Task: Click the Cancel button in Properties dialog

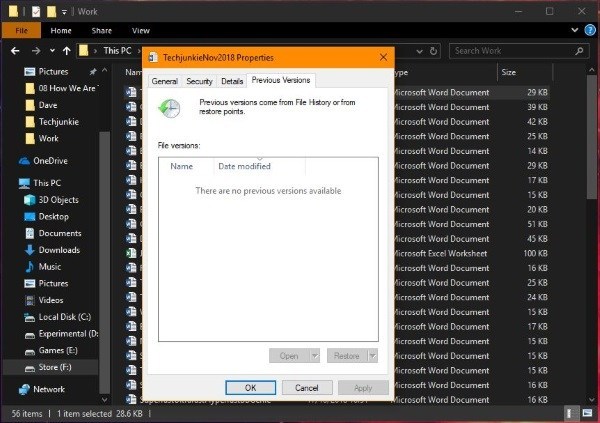Action: (307, 388)
